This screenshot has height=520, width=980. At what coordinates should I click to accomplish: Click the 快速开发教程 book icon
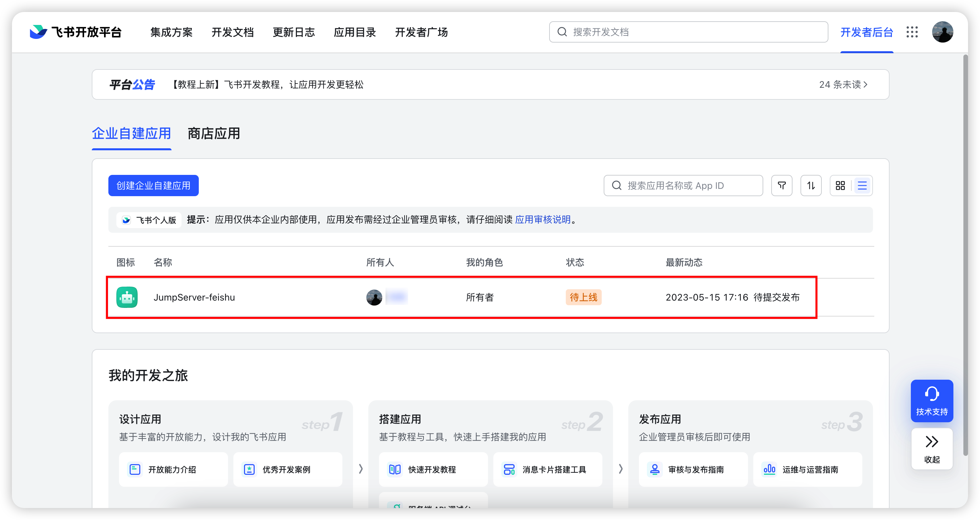coord(395,469)
